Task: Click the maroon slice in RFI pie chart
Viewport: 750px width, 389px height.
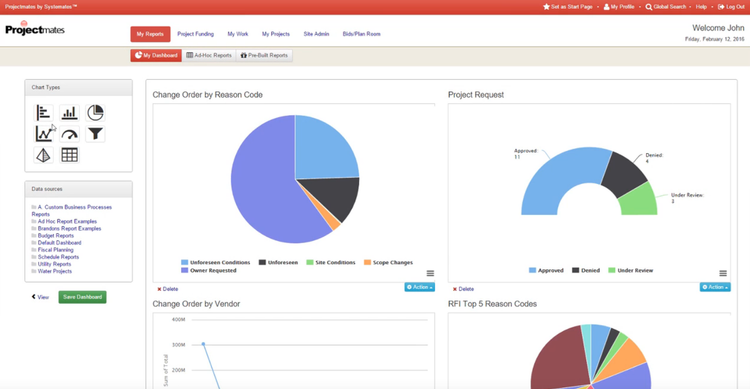Action: pyautogui.click(x=560, y=359)
